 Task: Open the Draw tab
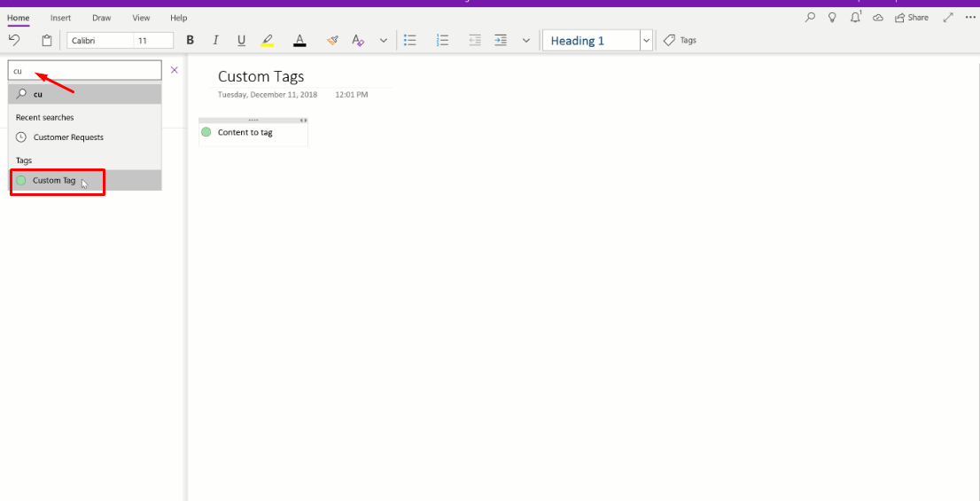click(101, 18)
